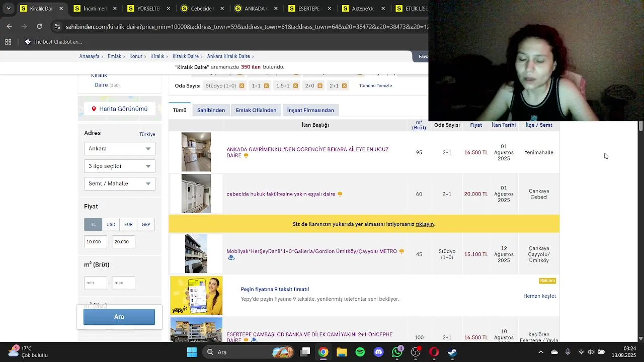The width and height of the screenshot is (644, 362).
Task: Select TL currency option
Action: click(x=93, y=224)
